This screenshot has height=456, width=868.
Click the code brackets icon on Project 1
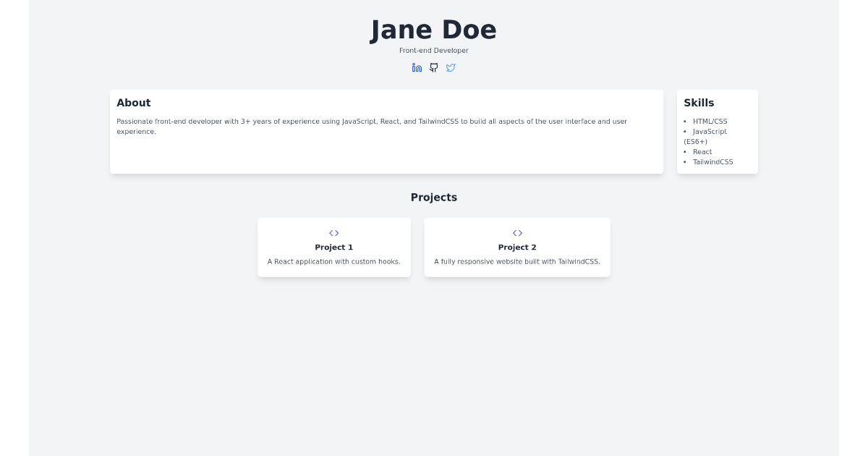pyautogui.click(x=333, y=233)
